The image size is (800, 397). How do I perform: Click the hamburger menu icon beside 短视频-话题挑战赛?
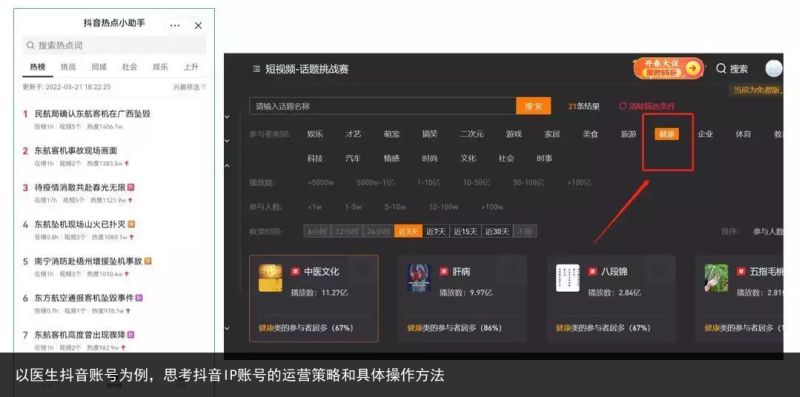coord(256,69)
